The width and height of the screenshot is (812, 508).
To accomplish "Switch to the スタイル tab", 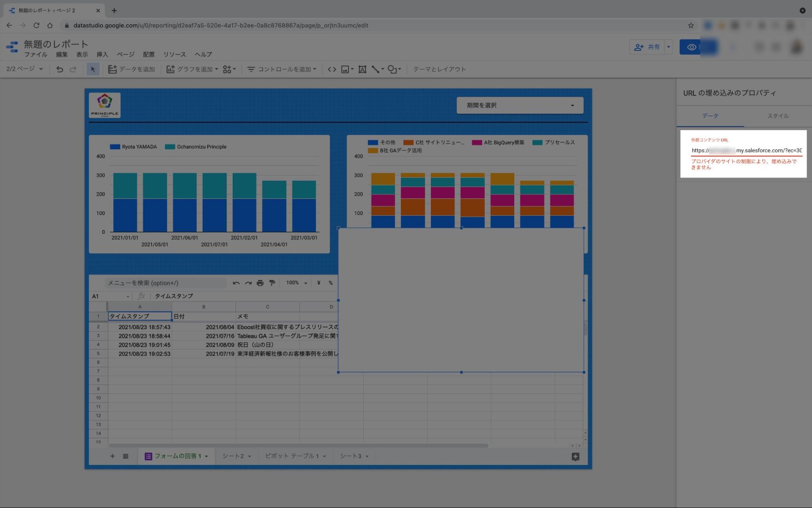I will point(777,116).
